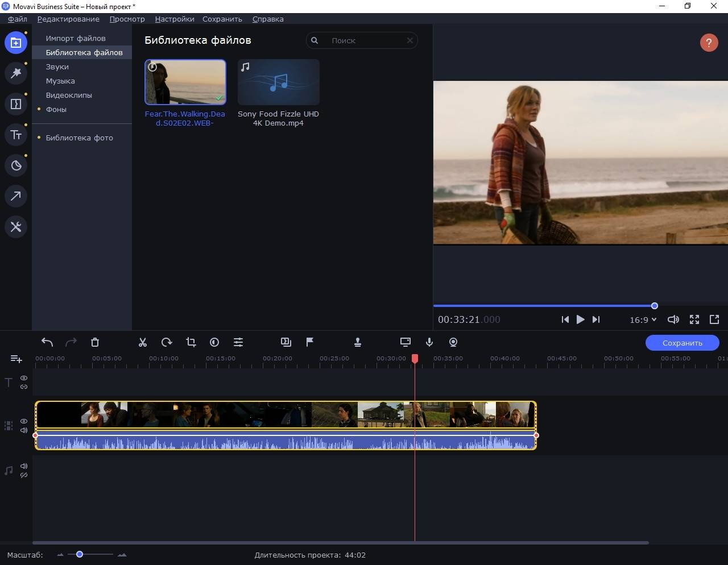This screenshot has width=728, height=565.
Task: Record video from webcam icon
Action: click(x=453, y=342)
